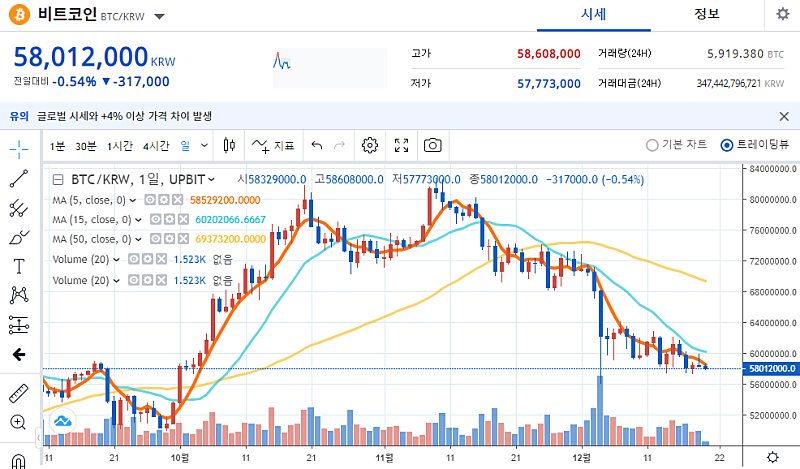Screen dimensions: 800x469
Task: Expand more time intervals chevron after 일
Action: coord(204,145)
